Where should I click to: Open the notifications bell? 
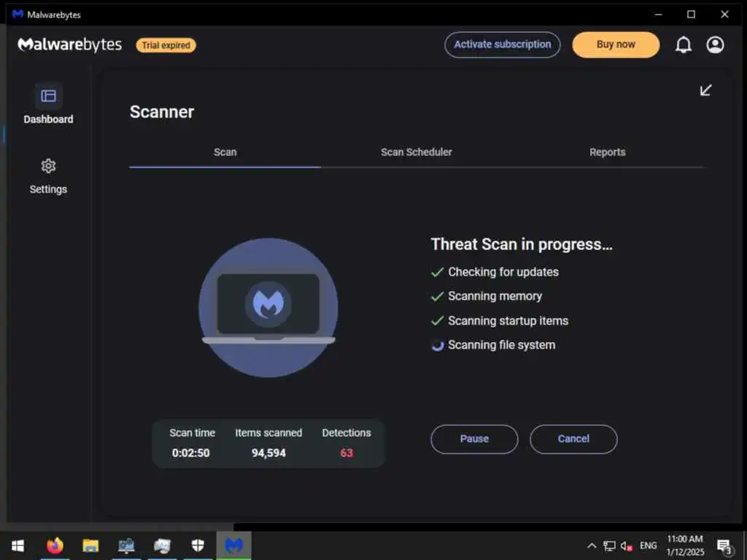click(683, 44)
